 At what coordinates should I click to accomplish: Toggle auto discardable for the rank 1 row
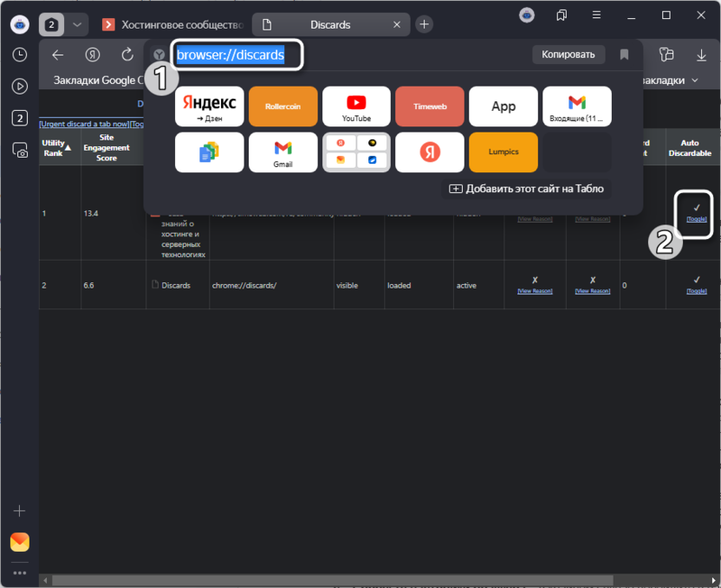click(x=696, y=219)
